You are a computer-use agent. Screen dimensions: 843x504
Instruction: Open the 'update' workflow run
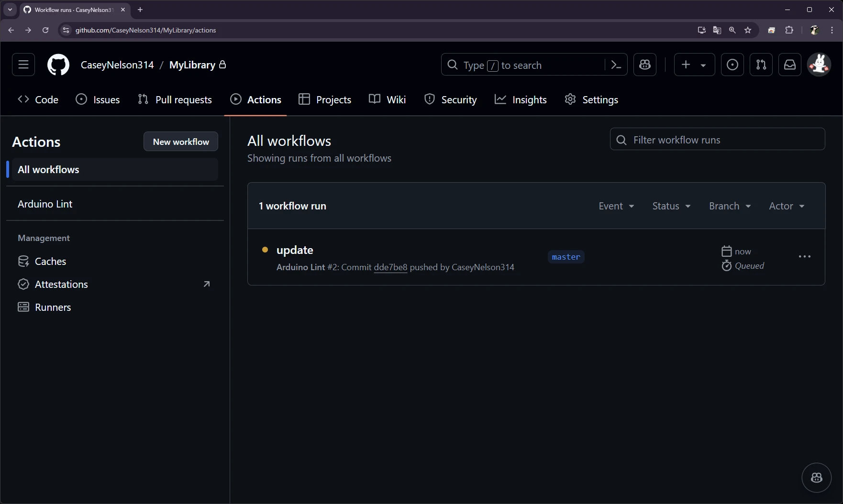(295, 250)
